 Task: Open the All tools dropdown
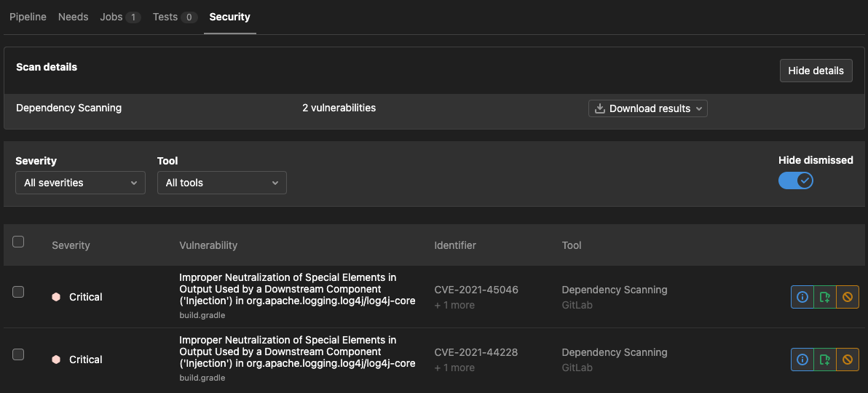point(222,183)
